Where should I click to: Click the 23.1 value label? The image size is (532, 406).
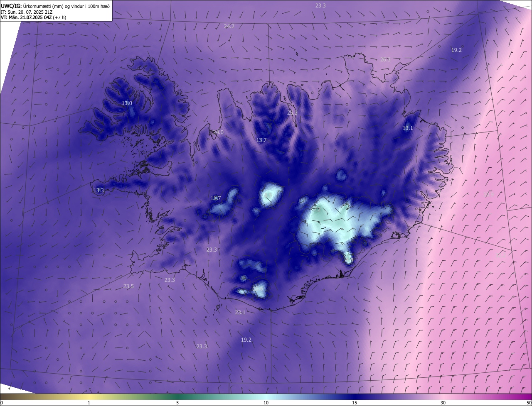click(240, 312)
